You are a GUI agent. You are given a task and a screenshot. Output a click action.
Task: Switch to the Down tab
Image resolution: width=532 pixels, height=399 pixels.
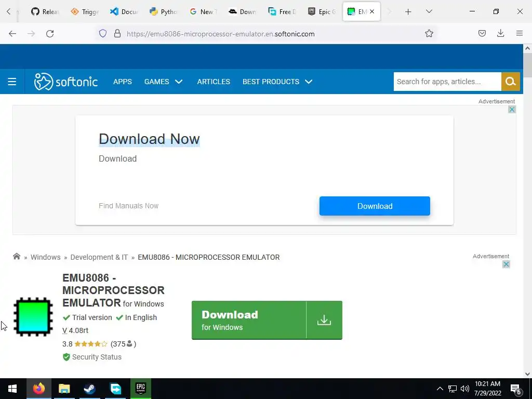(242, 12)
